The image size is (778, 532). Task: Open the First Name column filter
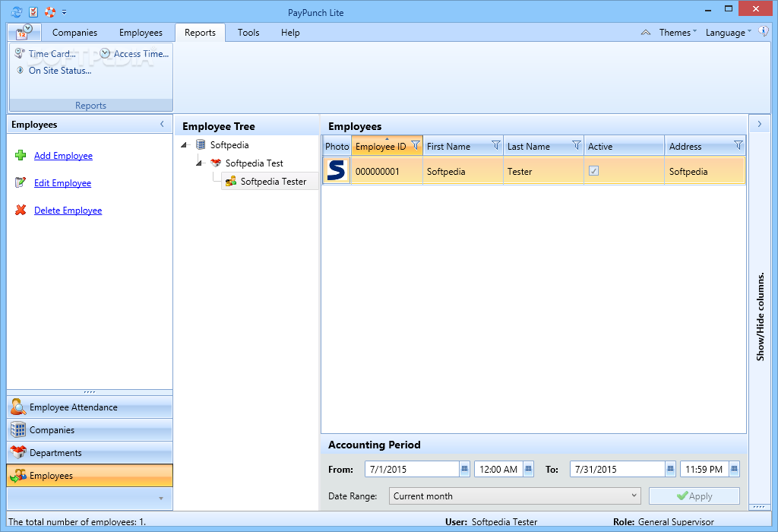pos(495,145)
